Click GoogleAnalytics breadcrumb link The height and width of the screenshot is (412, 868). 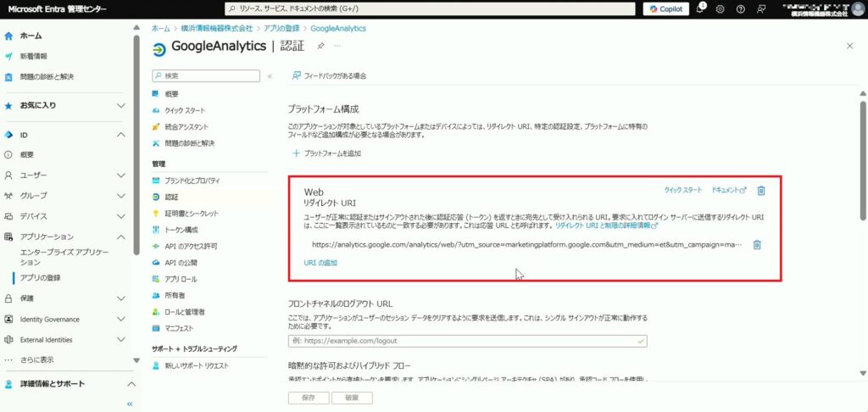[338, 28]
